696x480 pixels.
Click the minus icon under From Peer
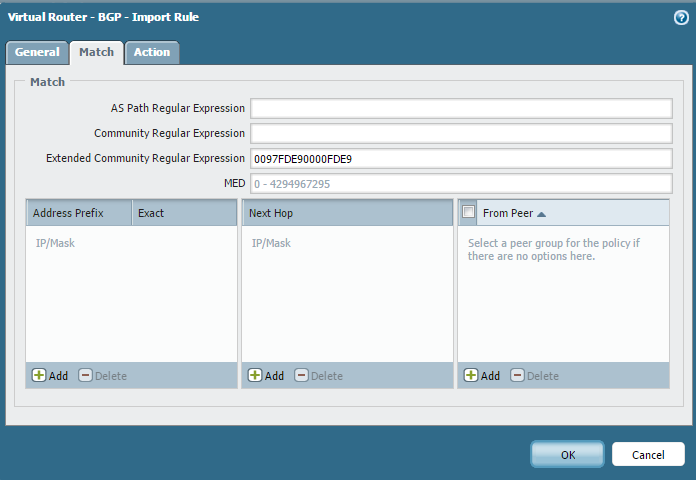point(517,375)
